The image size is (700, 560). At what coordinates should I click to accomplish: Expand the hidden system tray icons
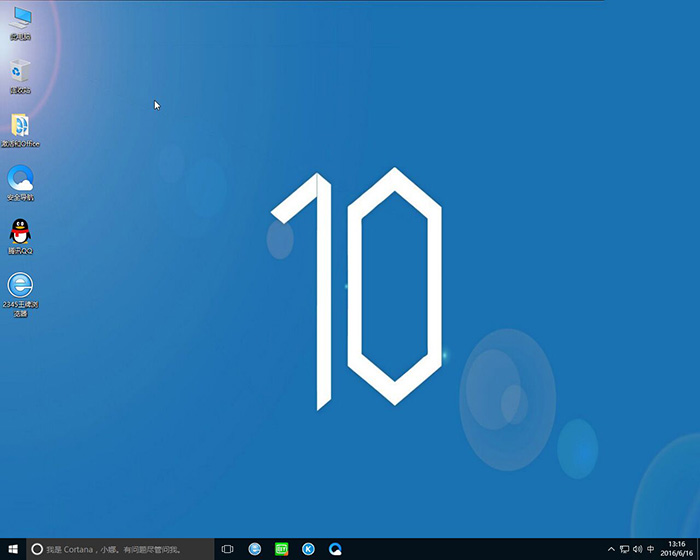point(611,549)
